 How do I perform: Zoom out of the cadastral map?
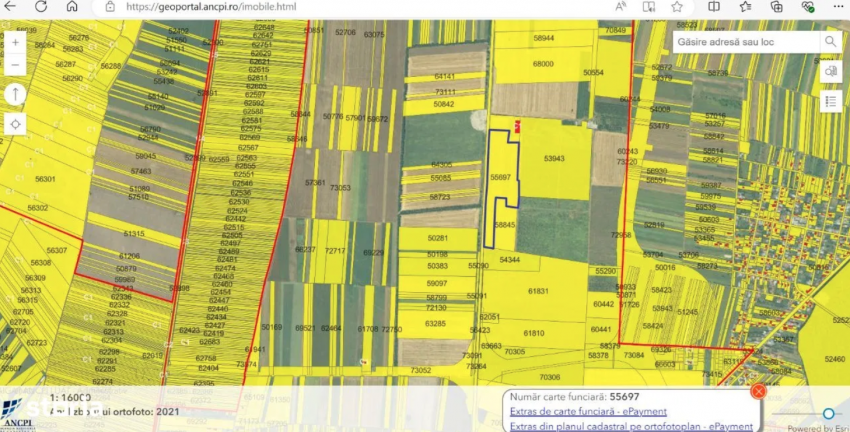16,66
